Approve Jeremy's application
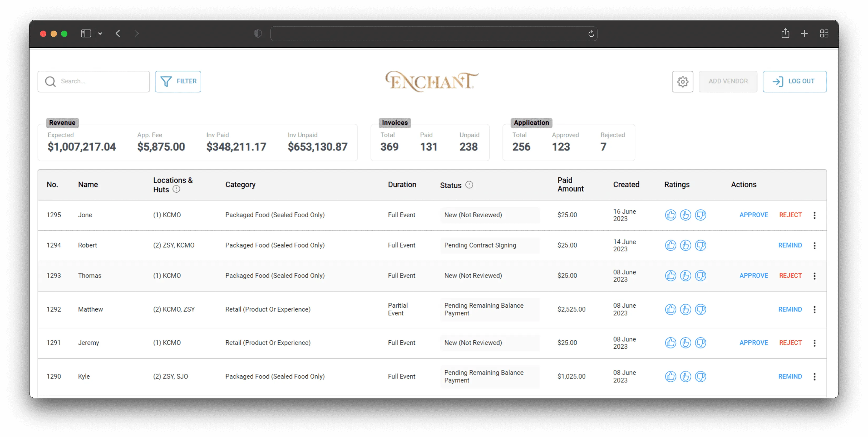Image resolution: width=868 pixels, height=437 pixels. [x=753, y=343]
